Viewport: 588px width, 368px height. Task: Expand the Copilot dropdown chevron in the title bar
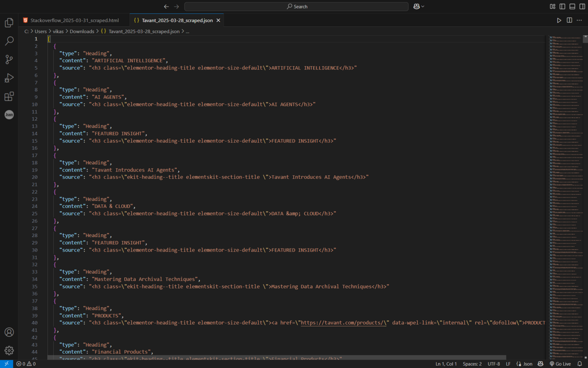(423, 6)
